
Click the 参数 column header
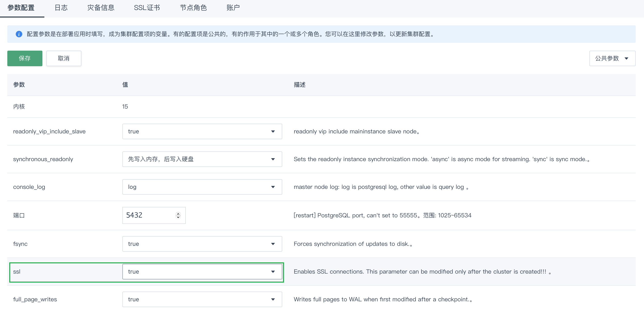click(19, 85)
